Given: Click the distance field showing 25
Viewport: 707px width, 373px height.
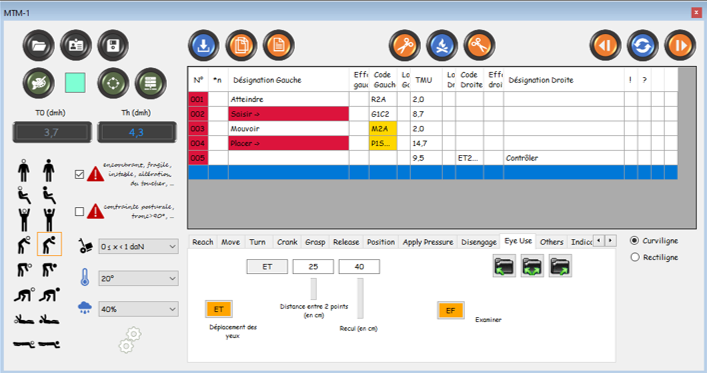Looking at the screenshot, I should [x=313, y=267].
